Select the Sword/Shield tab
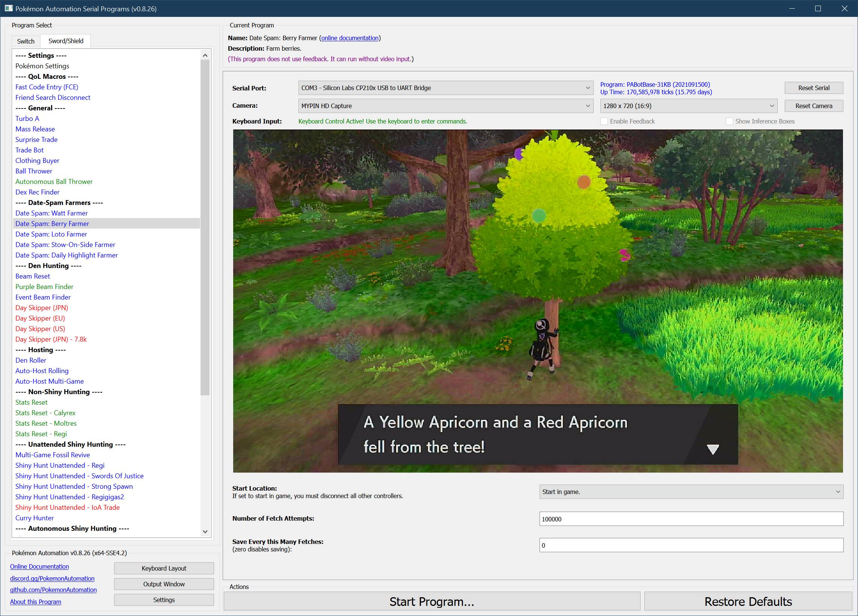Viewport: 858px width, 616px height. [66, 41]
